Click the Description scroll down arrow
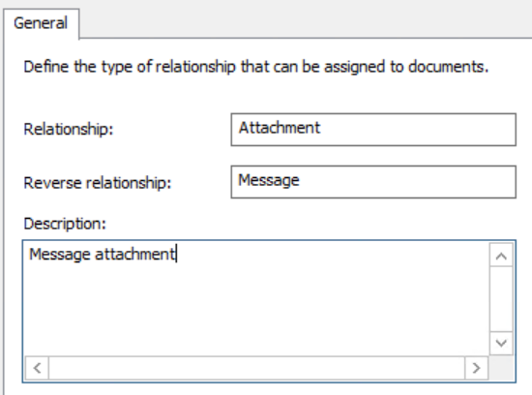 point(501,343)
